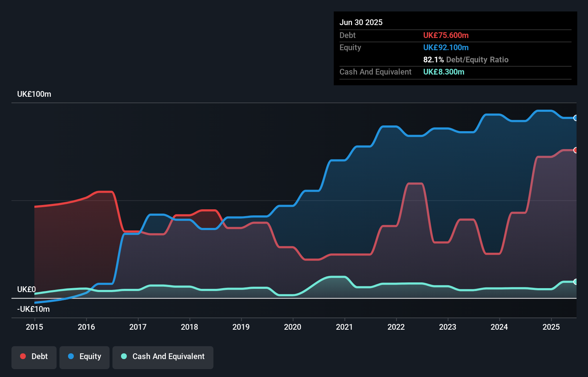The image size is (588, 377).
Task: Toggle the Debt series in legend
Action: [34, 357]
